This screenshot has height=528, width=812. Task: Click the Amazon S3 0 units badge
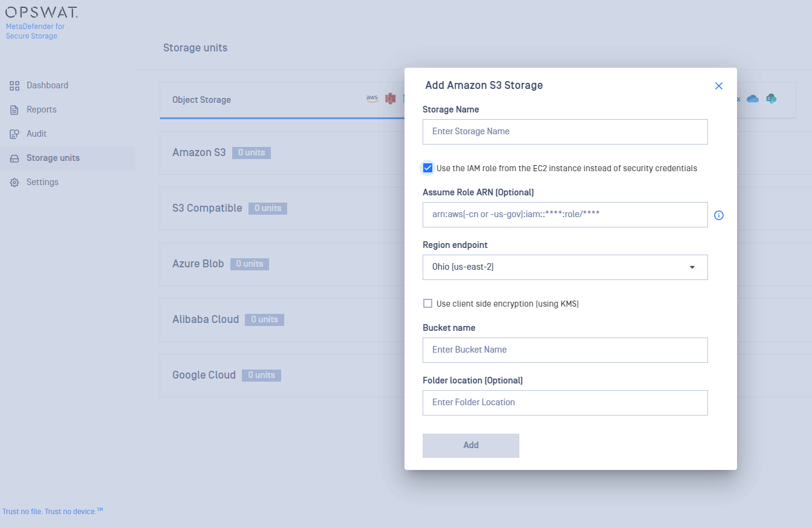(252, 152)
